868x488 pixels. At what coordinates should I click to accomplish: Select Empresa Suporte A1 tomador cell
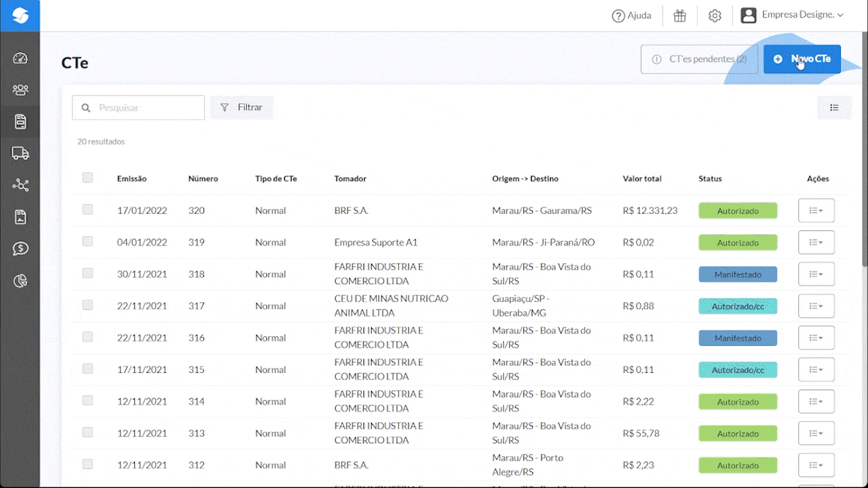coord(376,243)
